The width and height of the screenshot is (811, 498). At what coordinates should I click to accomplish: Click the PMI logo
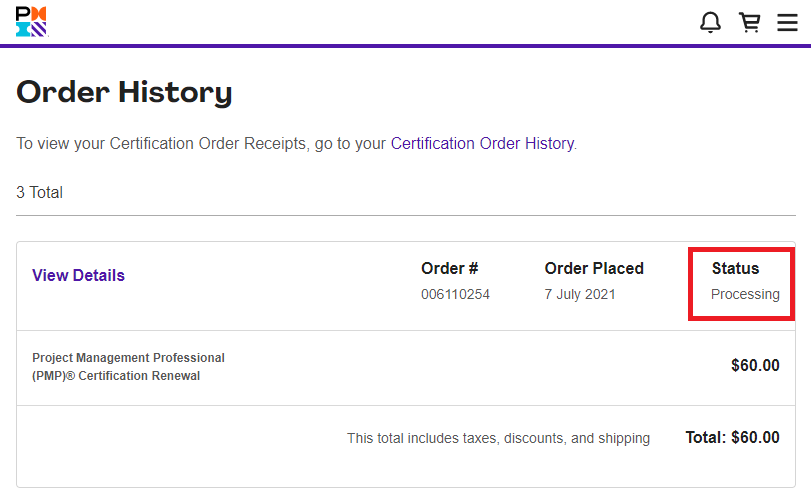31,22
